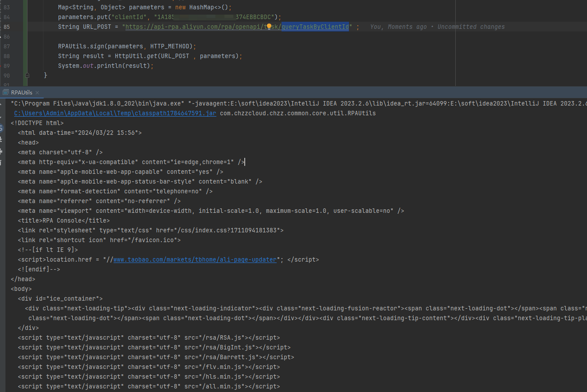Image resolution: width=587 pixels, height=392 pixels.
Task: Click the System.out.println(result) statement
Action: pyautogui.click(x=106, y=66)
